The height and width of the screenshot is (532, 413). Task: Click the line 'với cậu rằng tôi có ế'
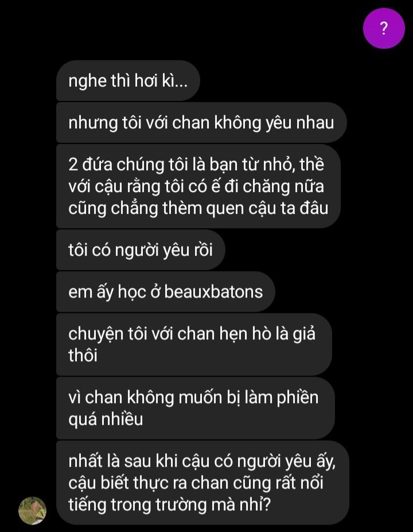click(196, 186)
